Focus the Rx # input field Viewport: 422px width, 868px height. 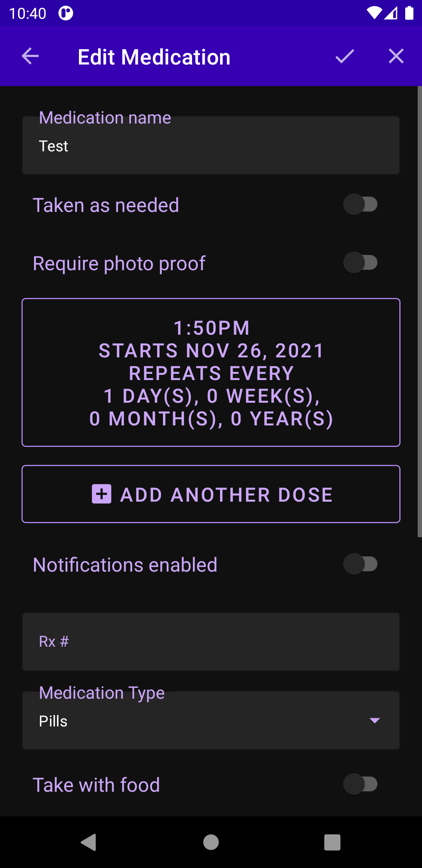click(x=211, y=642)
